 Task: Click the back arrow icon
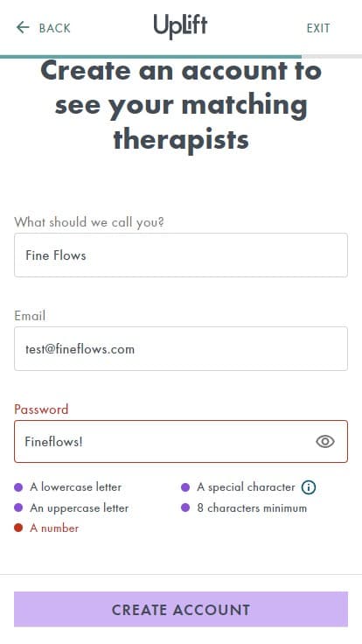click(x=23, y=28)
